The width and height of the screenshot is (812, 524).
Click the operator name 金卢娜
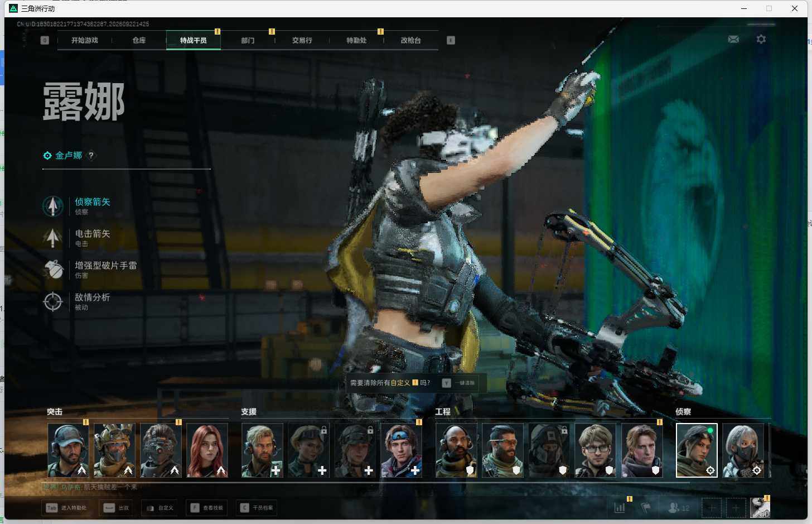point(69,156)
